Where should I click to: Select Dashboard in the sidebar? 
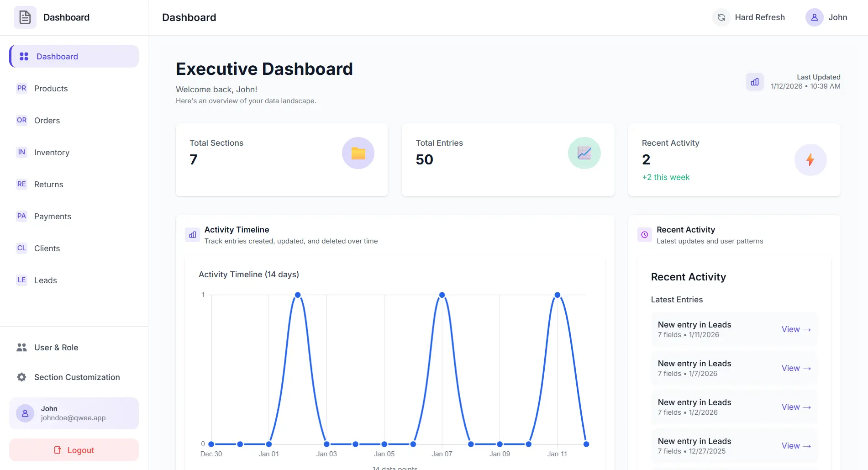point(57,56)
